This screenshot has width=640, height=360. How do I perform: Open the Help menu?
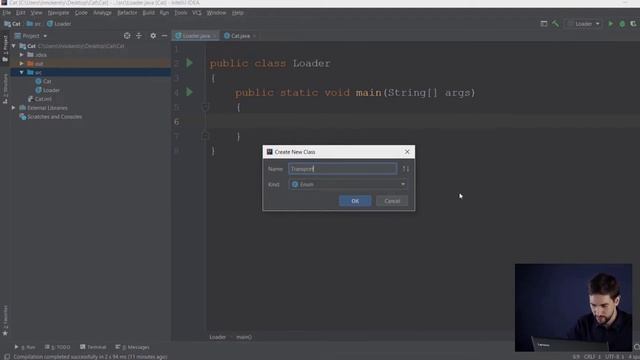(x=238, y=13)
